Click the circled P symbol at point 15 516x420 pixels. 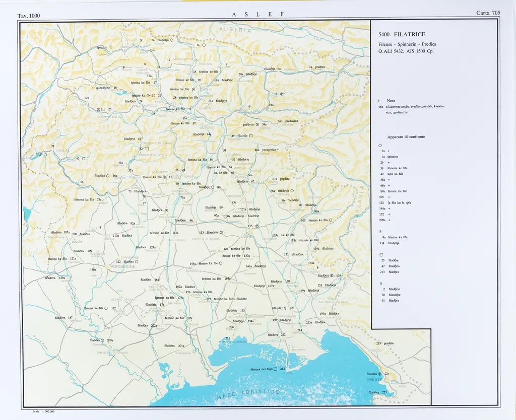(282, 94)
